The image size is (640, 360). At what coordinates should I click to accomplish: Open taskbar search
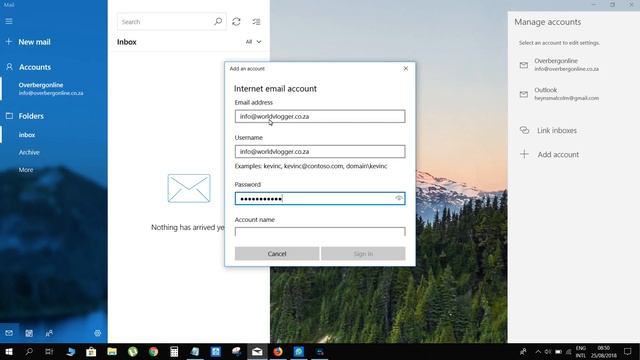[x=29, y=351]
